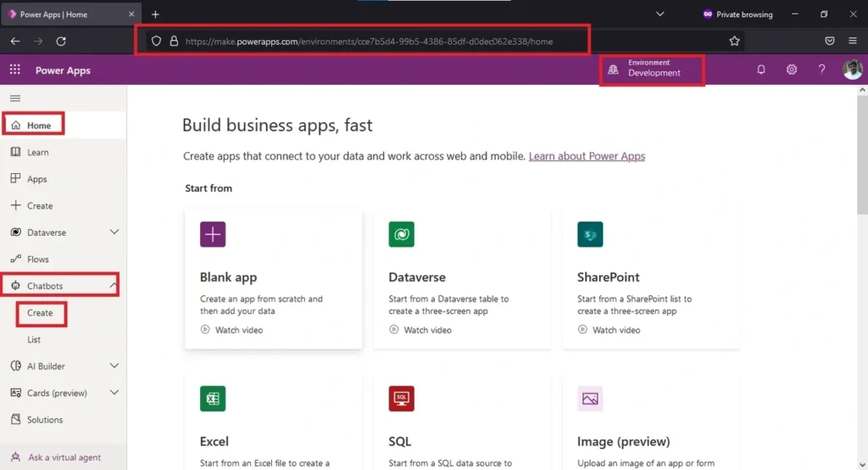
Task: Expand the AI Builder chevron
Action: click(x=114, y=366)
